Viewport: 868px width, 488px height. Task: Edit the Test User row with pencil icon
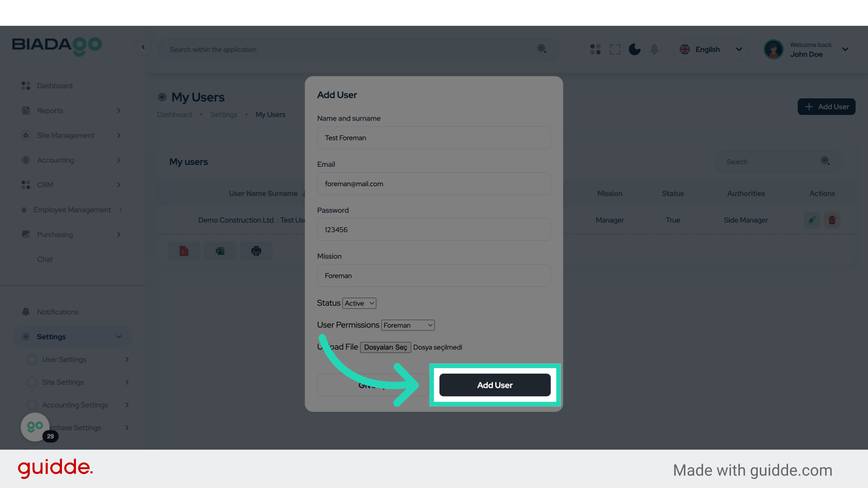point(812,220)
